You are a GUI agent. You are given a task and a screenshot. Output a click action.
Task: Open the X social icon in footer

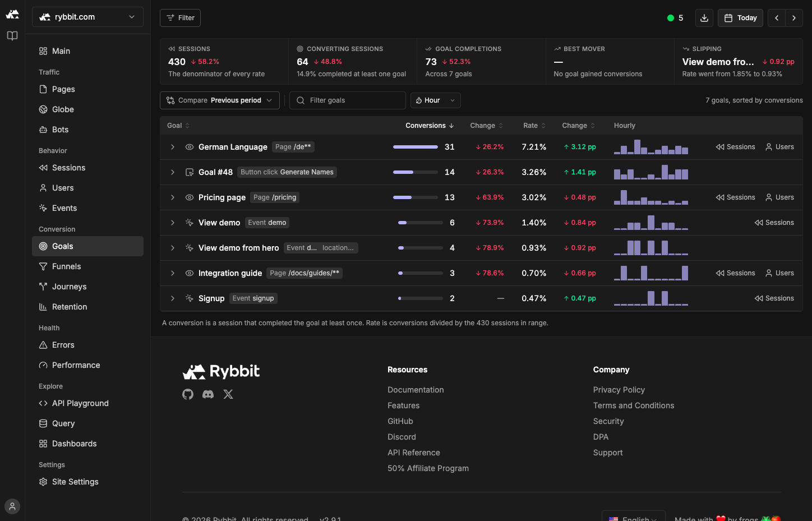pyautogui.click(x=228, y=394)
